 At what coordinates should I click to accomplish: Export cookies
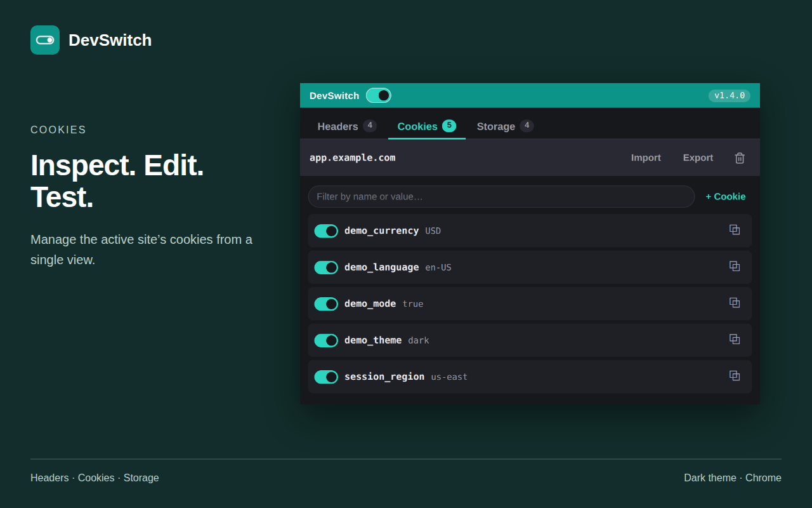point(698,157)
